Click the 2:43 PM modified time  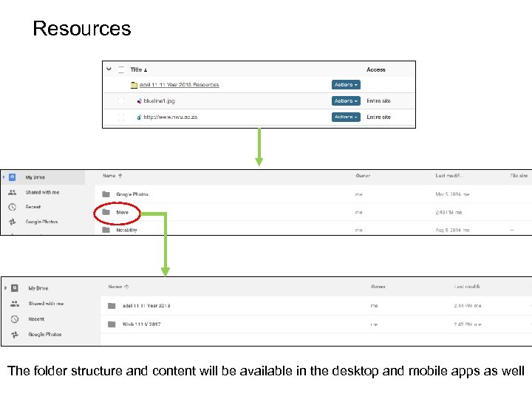449,212
